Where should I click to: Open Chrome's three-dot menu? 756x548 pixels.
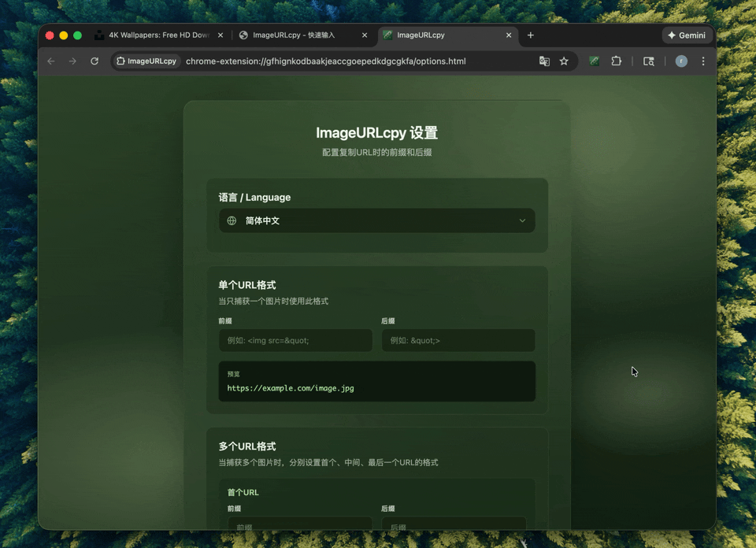click(703, 61)
